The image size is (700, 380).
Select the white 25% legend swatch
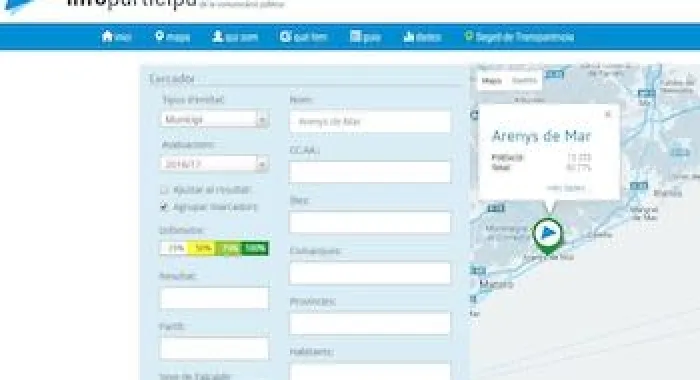174,248
